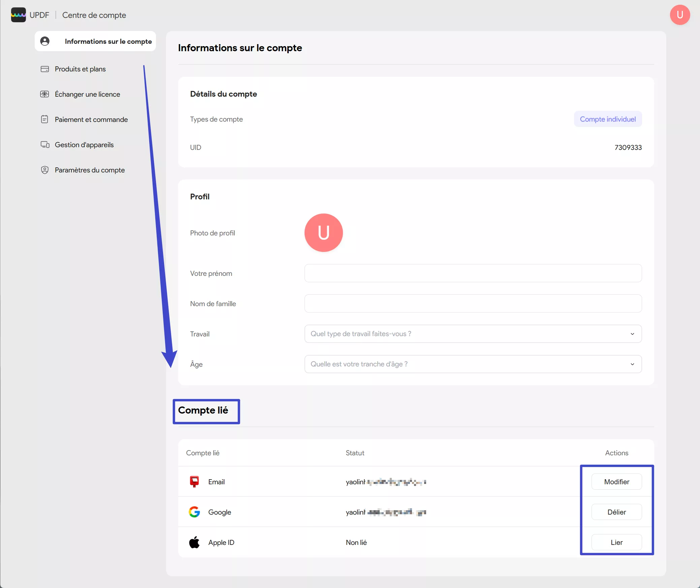This screenshot has height=588, width=700.
Task: Click the Photo de profil label
Action: point(213,233)
